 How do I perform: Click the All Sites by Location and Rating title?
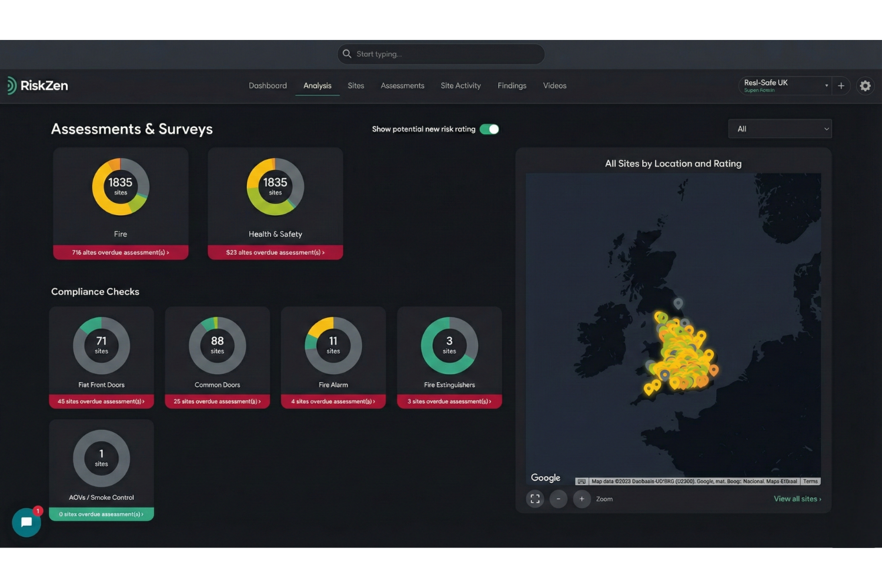pos(673,163)
